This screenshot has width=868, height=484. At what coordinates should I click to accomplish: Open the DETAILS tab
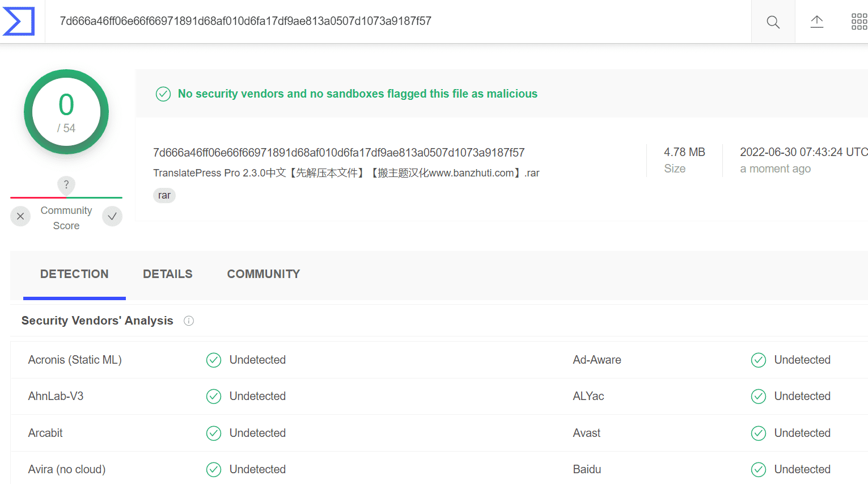click(168, 274)
